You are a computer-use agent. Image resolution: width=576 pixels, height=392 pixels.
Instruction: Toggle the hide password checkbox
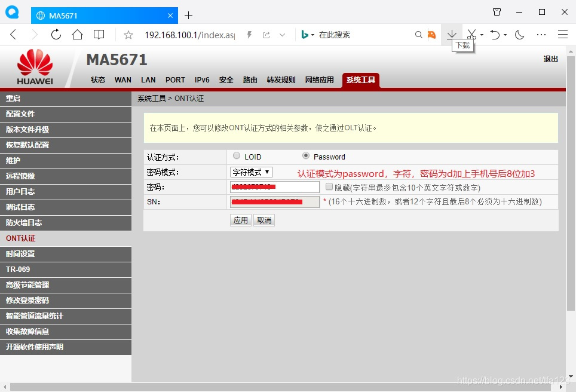[x=329, y=186]
